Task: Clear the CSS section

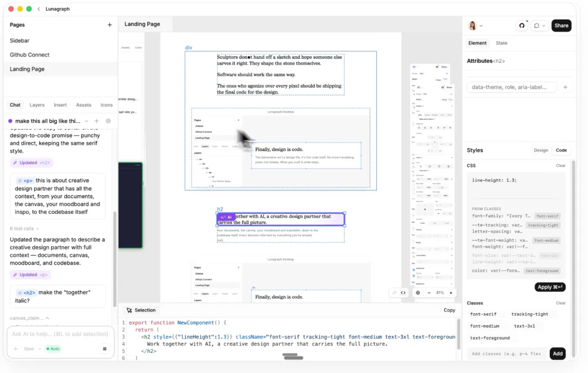Action: coord(561,166)
